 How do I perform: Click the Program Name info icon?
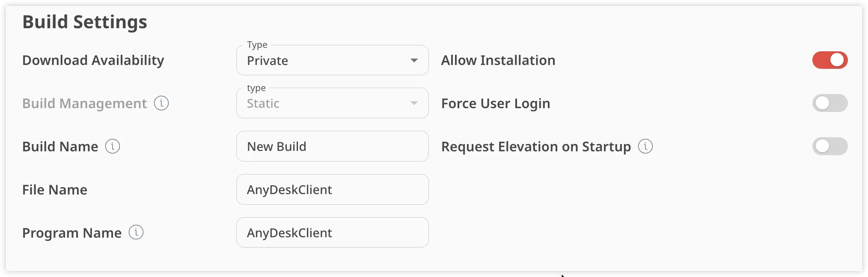[x=136, y=232]
